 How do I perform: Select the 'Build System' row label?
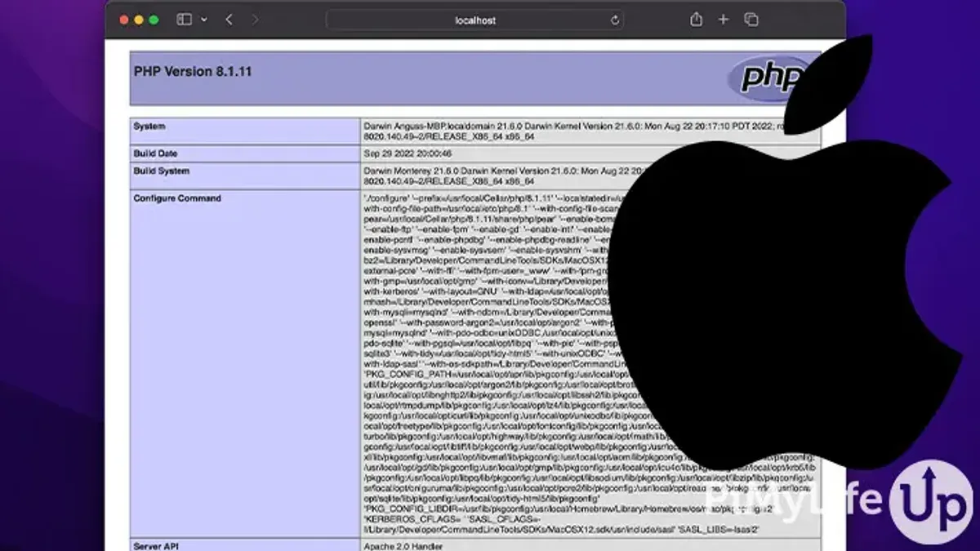(x=162, y=171)
